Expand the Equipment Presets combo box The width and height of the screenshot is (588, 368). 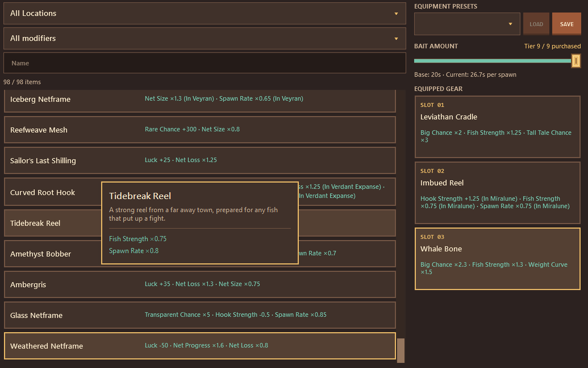(x=467, y=24)
